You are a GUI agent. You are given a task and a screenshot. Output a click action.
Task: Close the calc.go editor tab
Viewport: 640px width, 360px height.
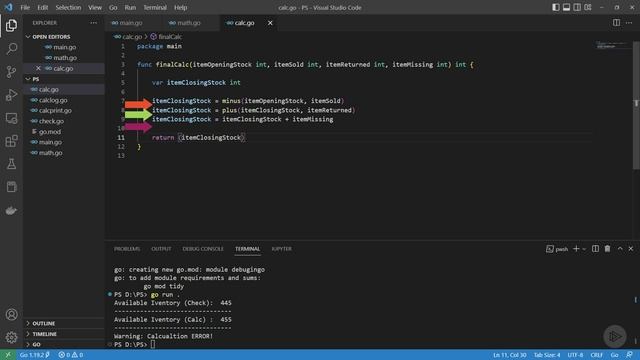tap(270, 23)
